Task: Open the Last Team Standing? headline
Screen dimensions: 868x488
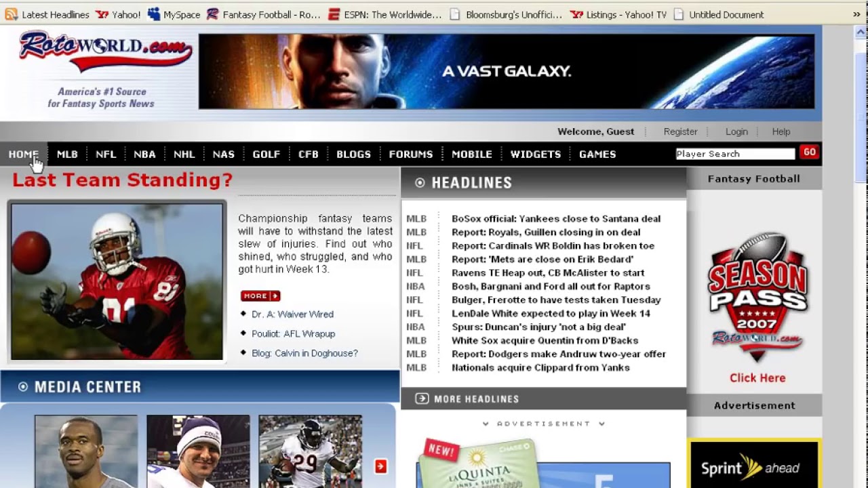Action: 122,180
